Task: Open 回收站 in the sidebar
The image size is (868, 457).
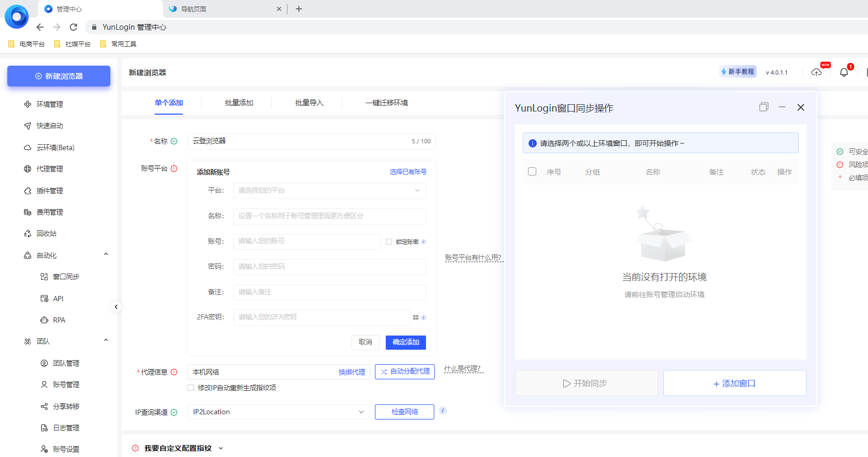Action: coord(46,233)
